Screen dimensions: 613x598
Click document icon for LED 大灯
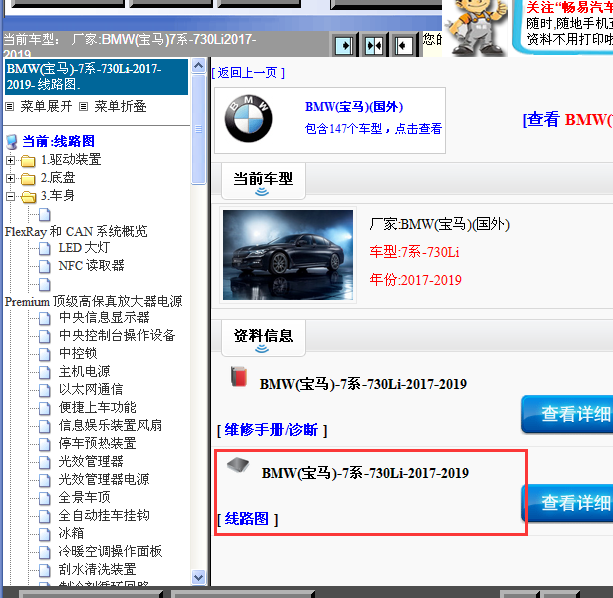tap(45, 248)
